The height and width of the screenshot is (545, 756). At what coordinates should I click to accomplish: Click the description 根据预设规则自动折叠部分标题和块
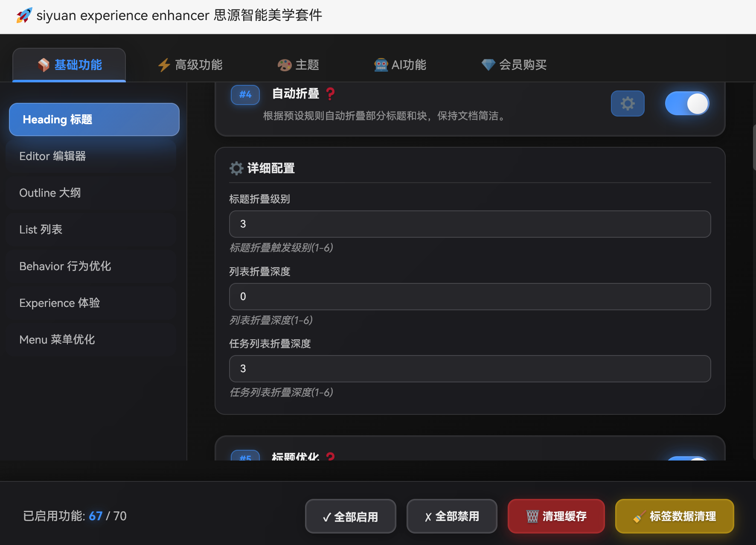point(384,116)
